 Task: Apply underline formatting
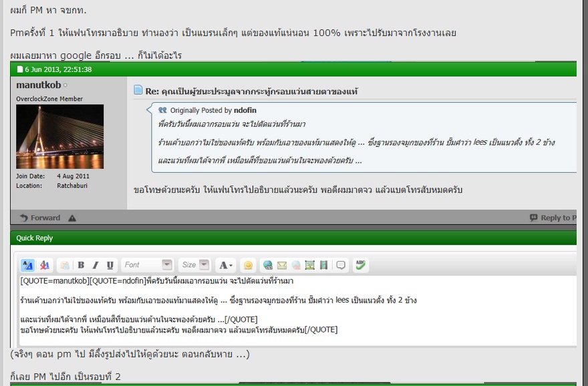tap(110, 265)
